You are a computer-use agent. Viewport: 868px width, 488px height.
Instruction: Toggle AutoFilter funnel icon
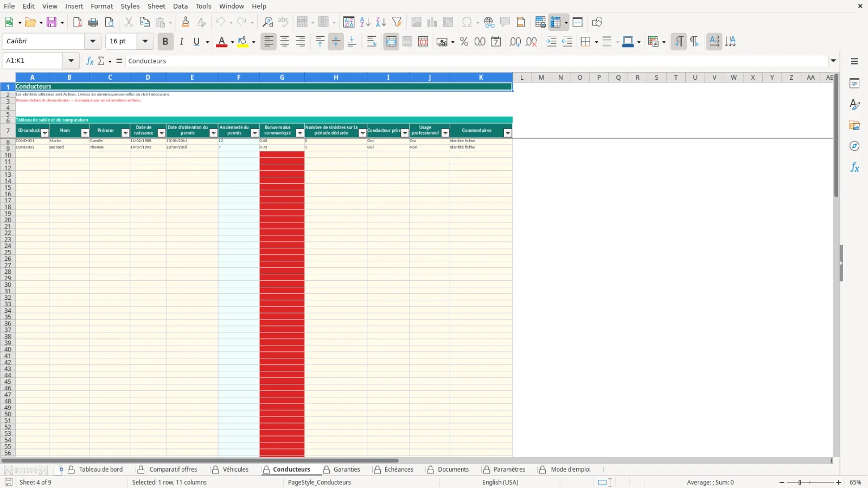coord(397,22)
